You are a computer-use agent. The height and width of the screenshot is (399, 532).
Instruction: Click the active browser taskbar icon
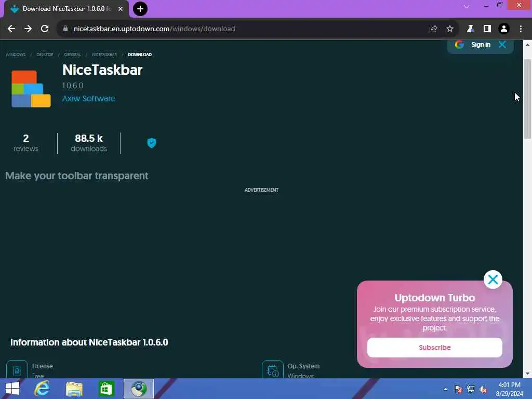138,389
